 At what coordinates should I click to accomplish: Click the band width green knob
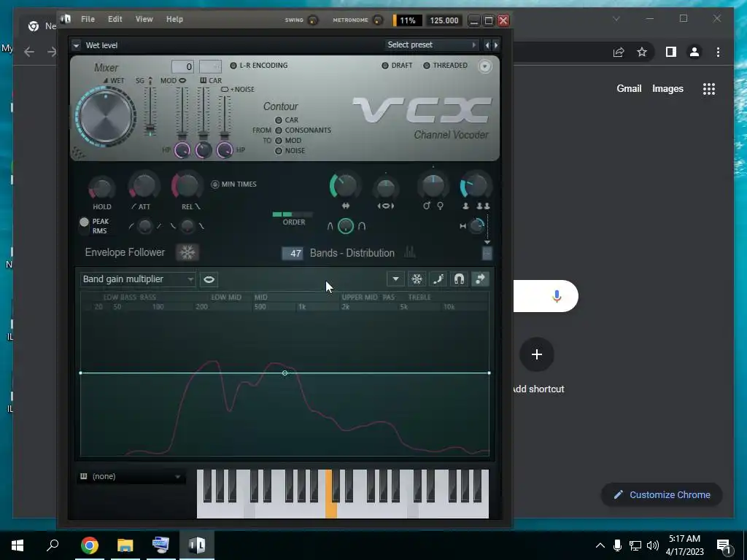pyautogui.click(x=344, y=186)
